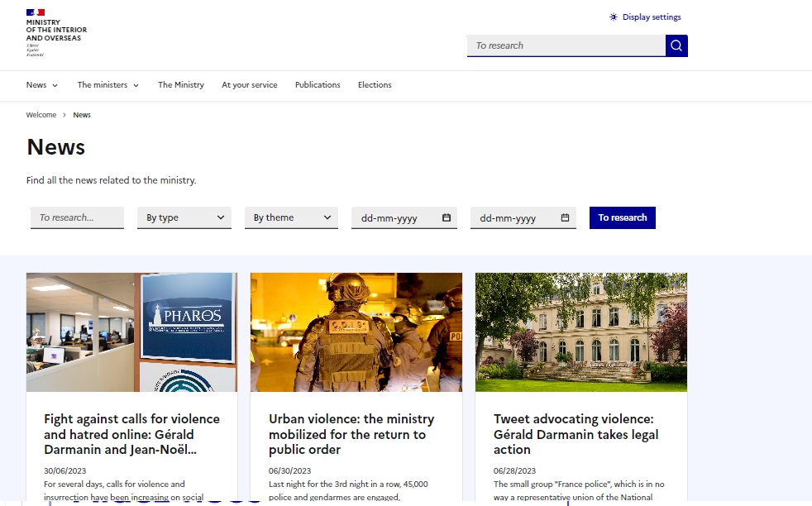812x506 pixels.
Task: Select Elections in the navigation bar
Action: click(375, 85)
